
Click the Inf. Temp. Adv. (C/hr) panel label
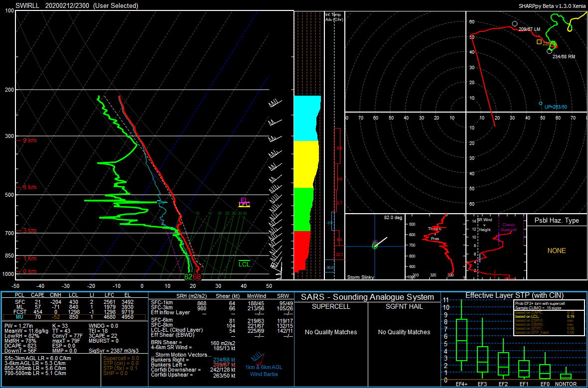(334, 17)
